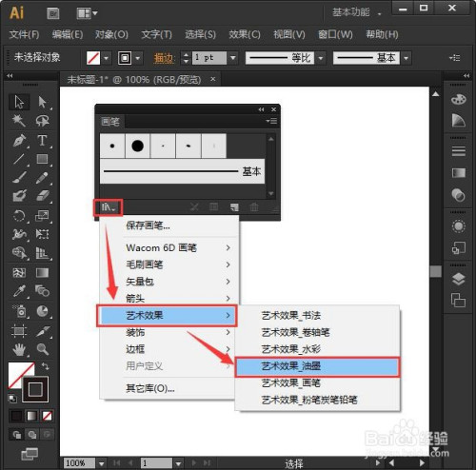The image size is (476, 470).
Task: Activate the Zoom tool
Action: pyautogui.click(x=42, y=349)
